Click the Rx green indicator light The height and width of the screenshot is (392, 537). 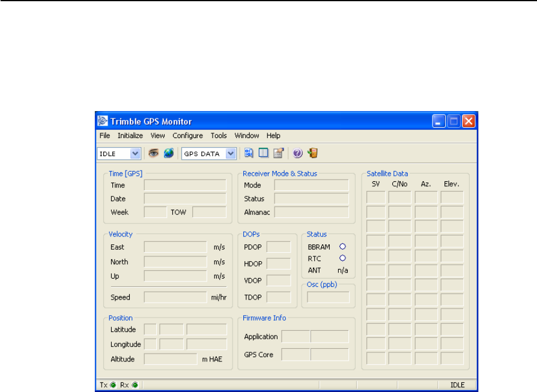(135, 385)
